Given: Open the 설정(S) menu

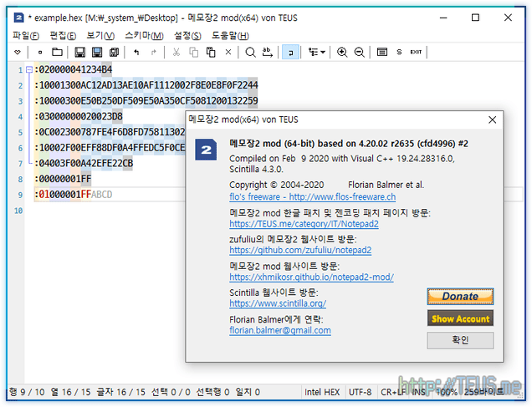Looking at the screenshot, I should (187, 36).
